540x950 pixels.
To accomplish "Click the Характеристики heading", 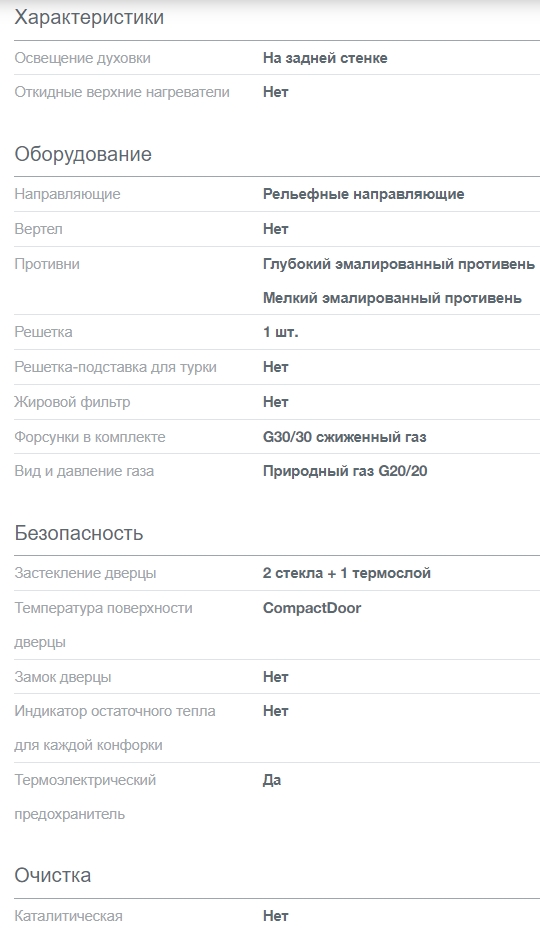I will (89, 18).
